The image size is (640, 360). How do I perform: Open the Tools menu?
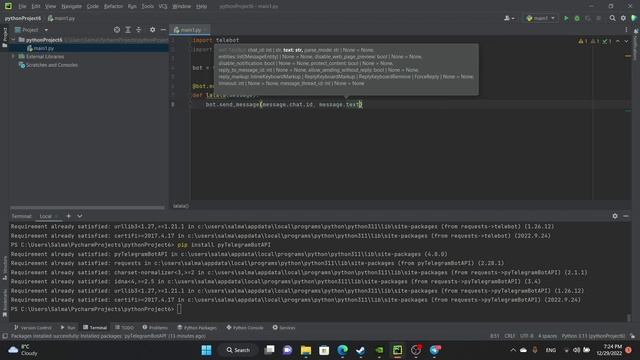pos(148,6)
